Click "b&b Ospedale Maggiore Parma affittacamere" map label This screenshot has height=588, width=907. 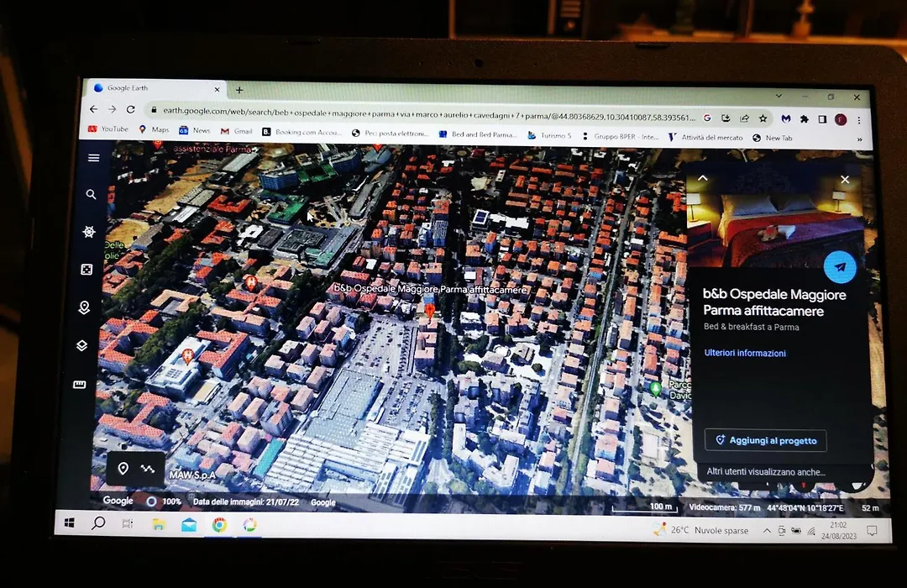pos(431,288)
